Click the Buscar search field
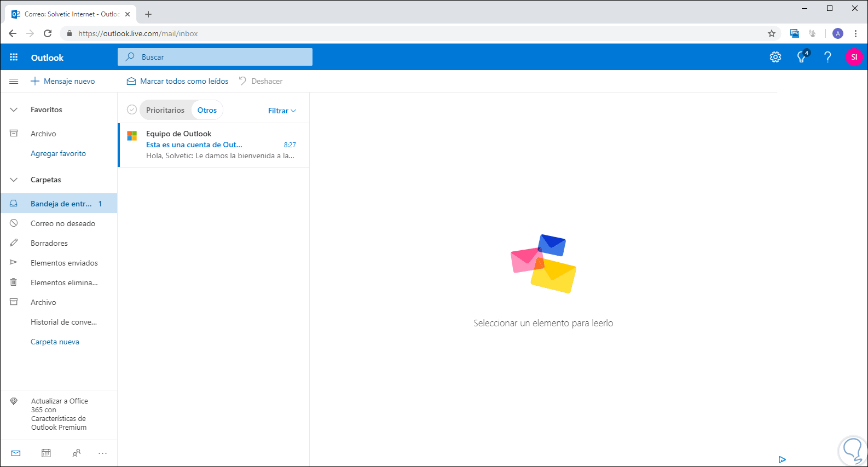Image resolution: width=868 pixels, height=467 pixels. click(215, 57)
